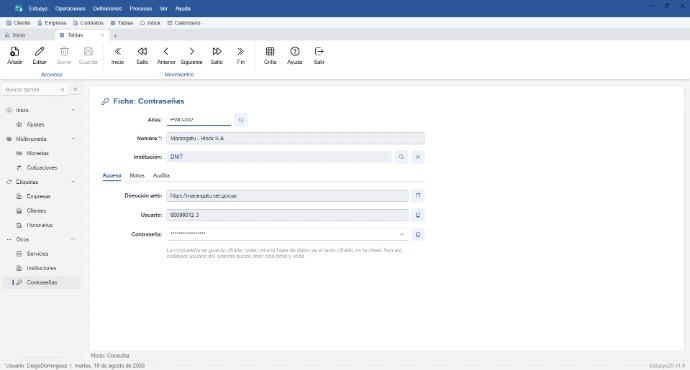Click the Estuyo app logo icon
Viewport: 690px width, 370px height.
18,8
